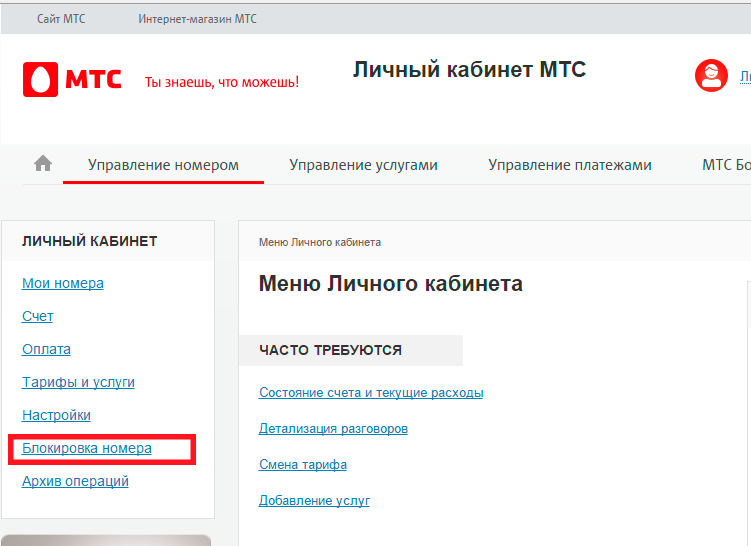Open Оплата in the sidebar
This screenshot has width=751, height=546.
click(x=46, y=349)
